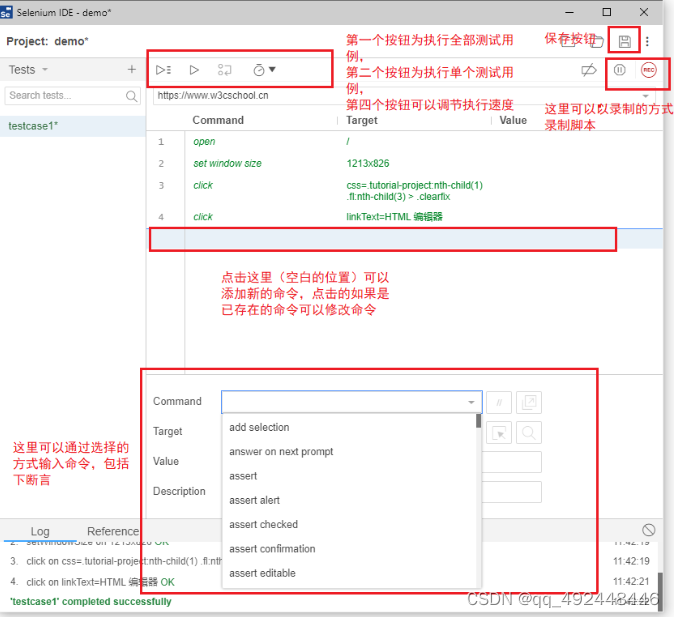The width and height of the screenshot is (674, 617).
Task: Choose 'assert editable' from command list
Action: coord(349,573)
